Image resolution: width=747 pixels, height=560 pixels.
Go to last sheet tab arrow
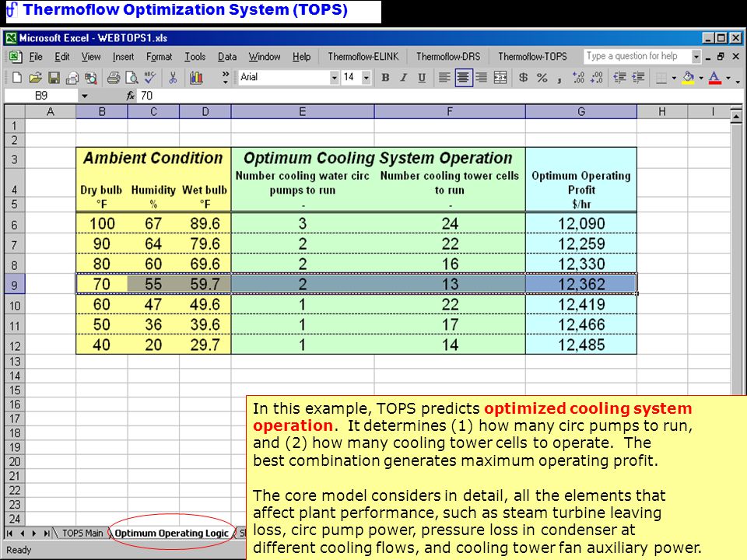click(x=47, y=534)
